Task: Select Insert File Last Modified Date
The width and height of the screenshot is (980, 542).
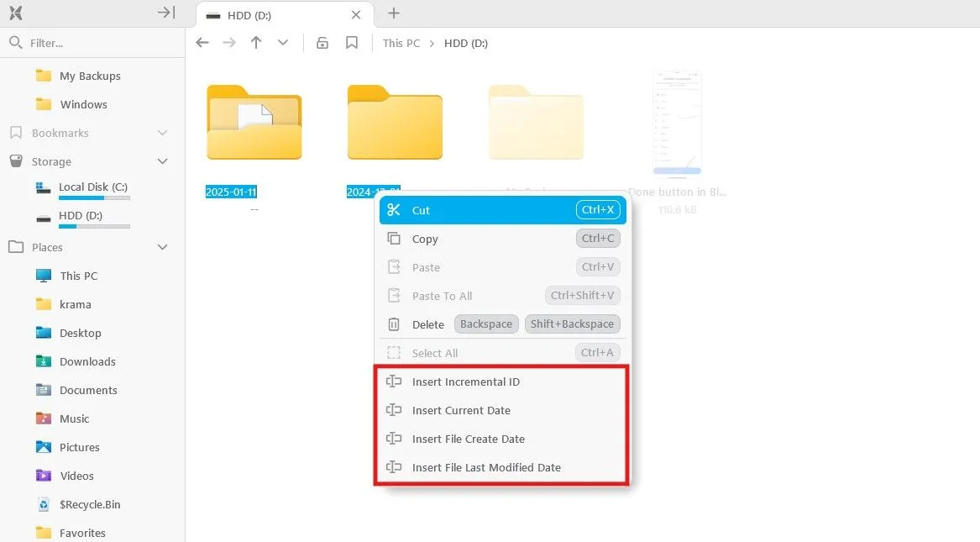Action: [x=486, y=467]
